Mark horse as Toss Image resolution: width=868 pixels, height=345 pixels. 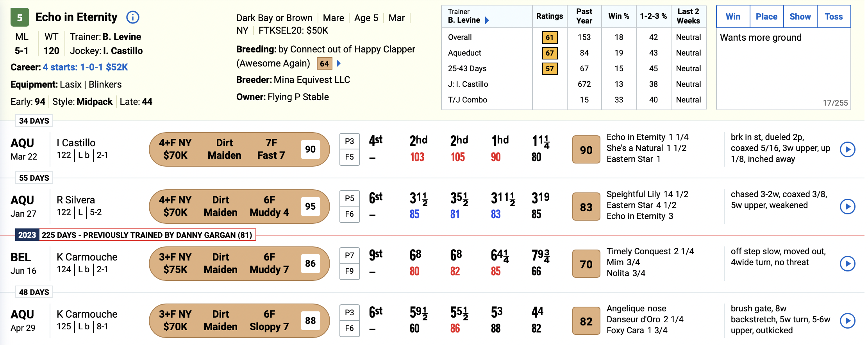click(x=834, y=16)
